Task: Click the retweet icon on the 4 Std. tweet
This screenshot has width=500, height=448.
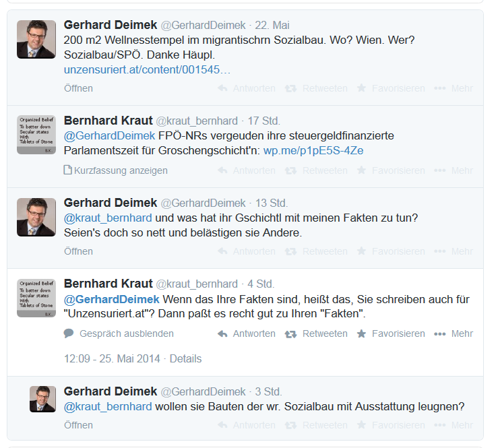Action: (x=290, y=333)
